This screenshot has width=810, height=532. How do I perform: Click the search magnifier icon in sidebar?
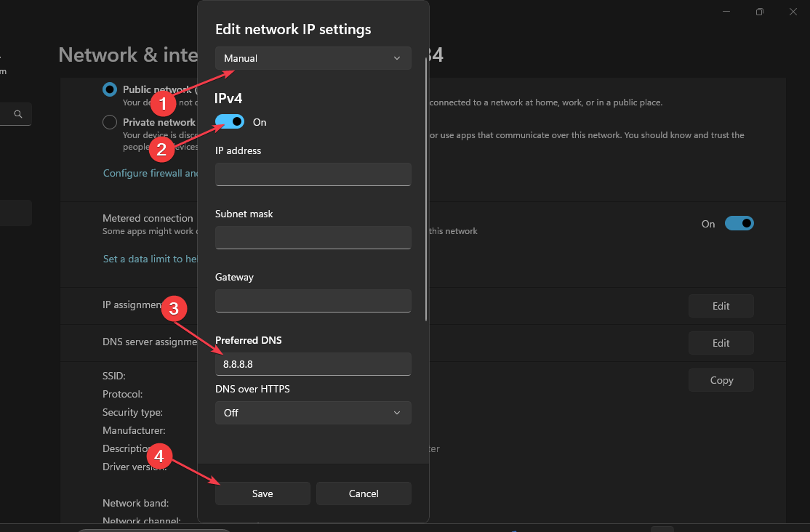[x=18, y=114]
